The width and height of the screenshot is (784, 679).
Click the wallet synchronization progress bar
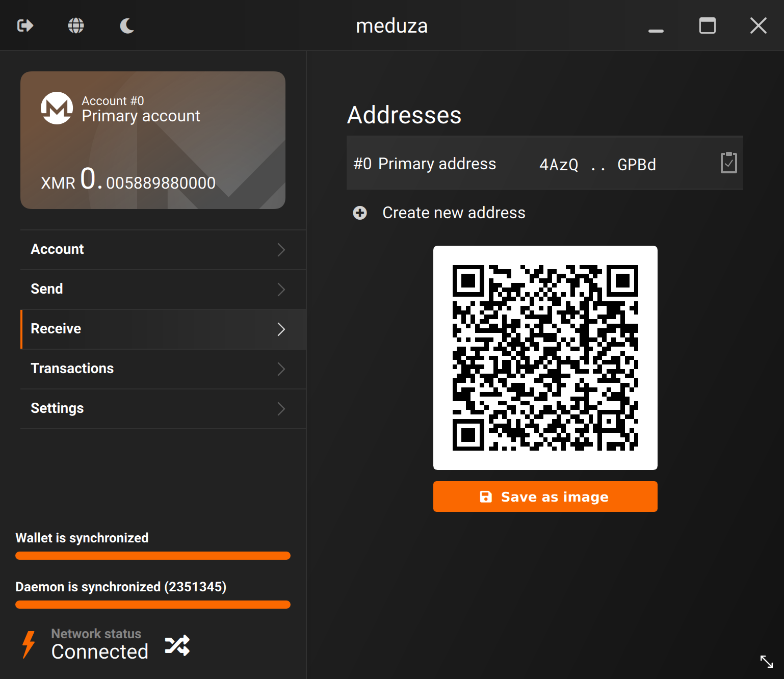[153, 556]
